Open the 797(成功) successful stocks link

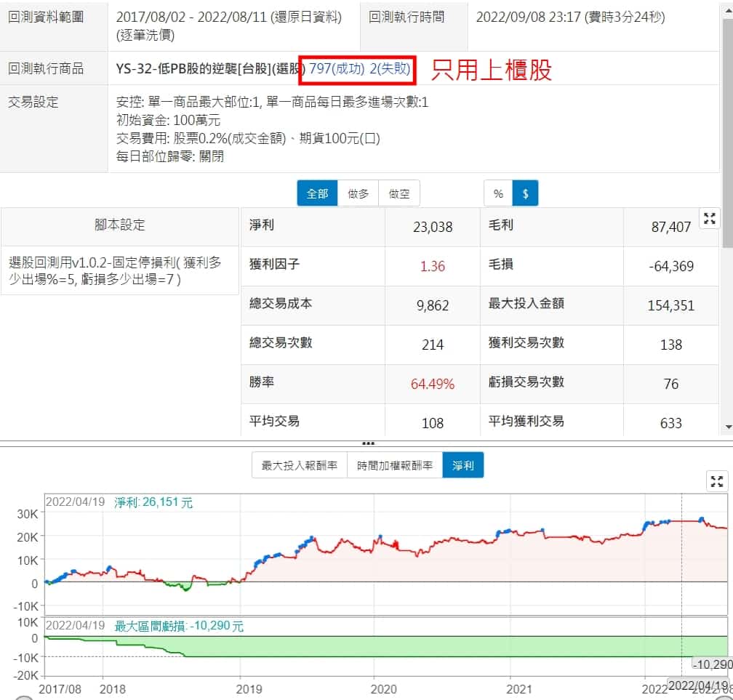point(337,69)
